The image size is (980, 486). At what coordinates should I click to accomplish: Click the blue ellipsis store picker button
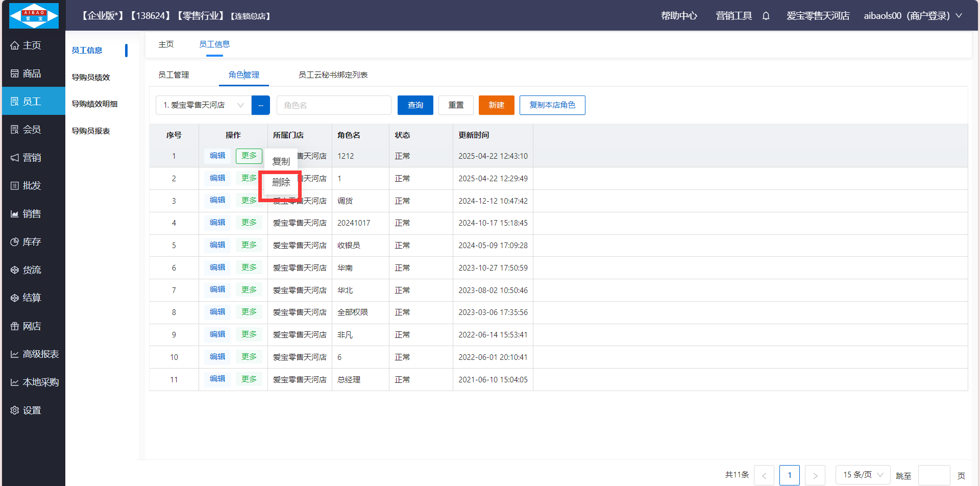[261, 105]
